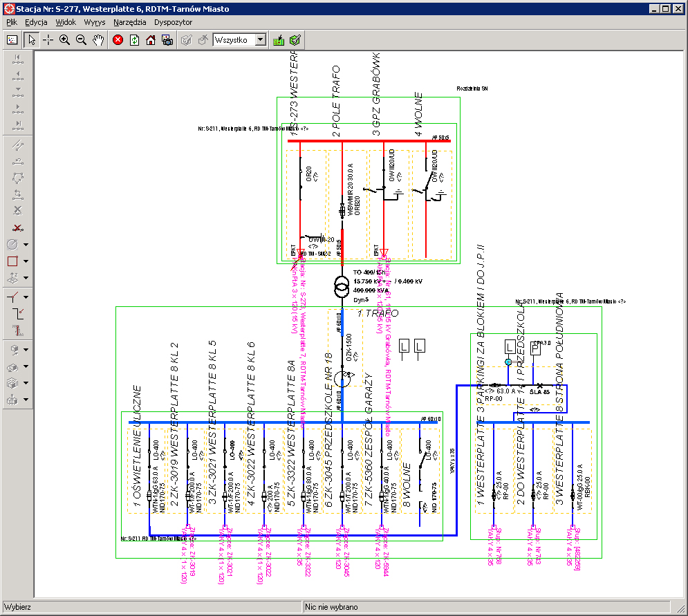The width and height of the screenshot is (688, 616).
Task: Select the cube with axis anchor tool
Action: pos(12,400)
